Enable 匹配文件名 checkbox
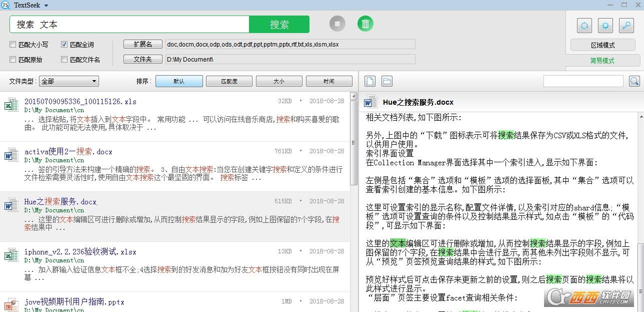The image size is (644, 312). coord(64,59)
